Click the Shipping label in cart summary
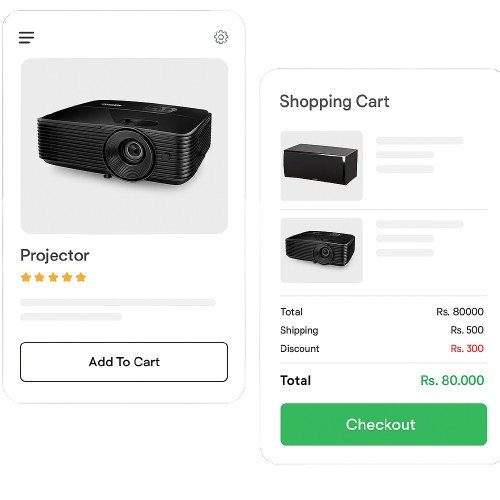The image size is (500, 500). pos(299,330)
